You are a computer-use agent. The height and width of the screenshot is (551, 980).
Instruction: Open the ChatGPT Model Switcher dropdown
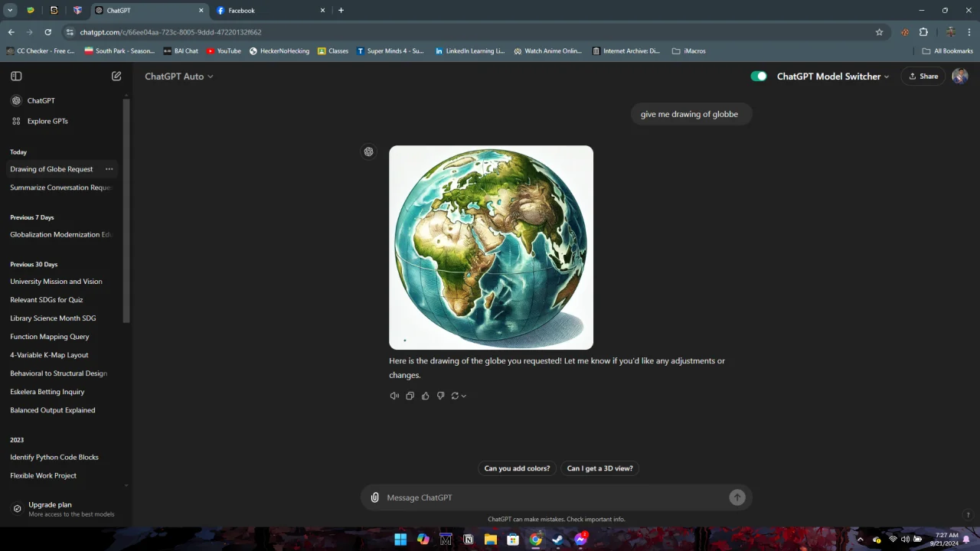[x=833, y=76]
